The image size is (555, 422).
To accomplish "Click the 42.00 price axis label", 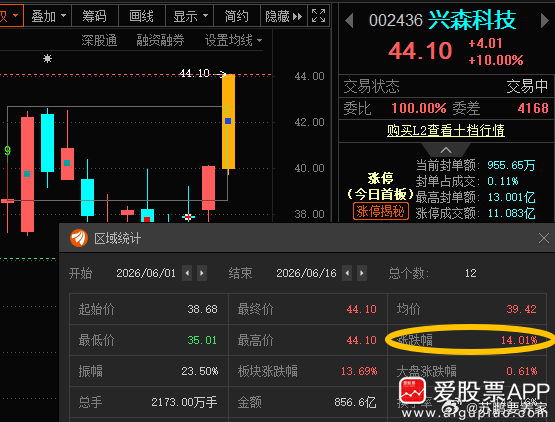I will [309, 122].
